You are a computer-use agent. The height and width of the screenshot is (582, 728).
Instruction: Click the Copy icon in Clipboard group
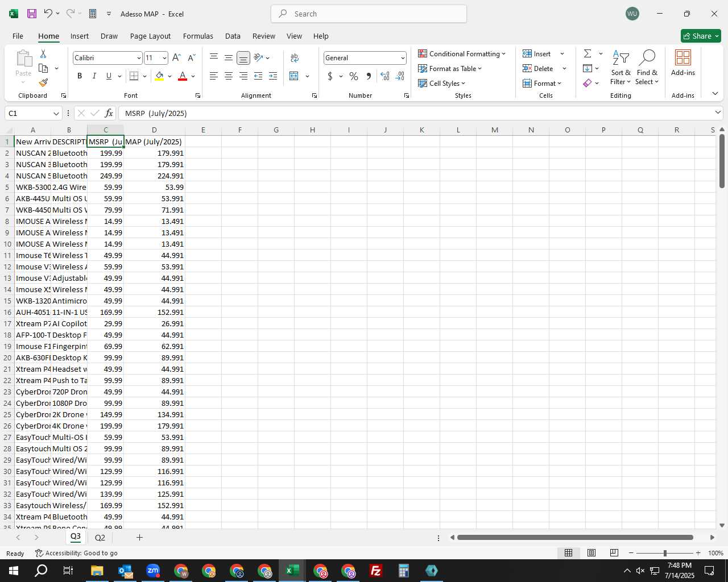pos(43,68)
